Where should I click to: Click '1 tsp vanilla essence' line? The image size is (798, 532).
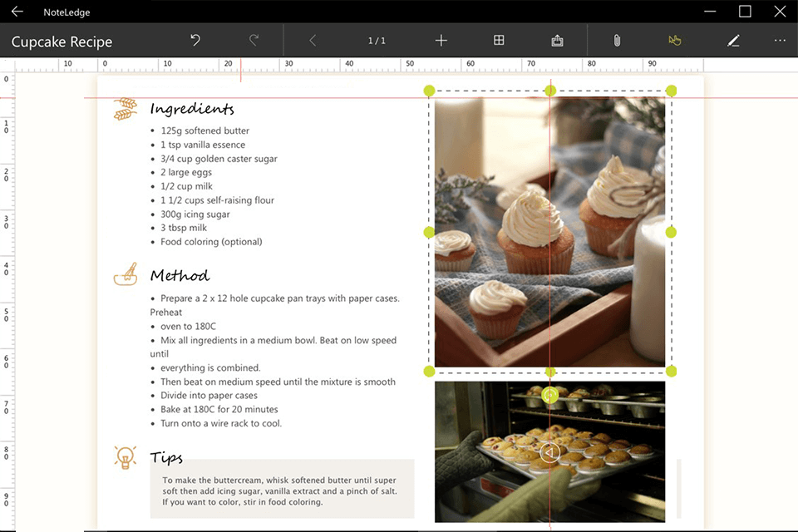pos(203,145)
